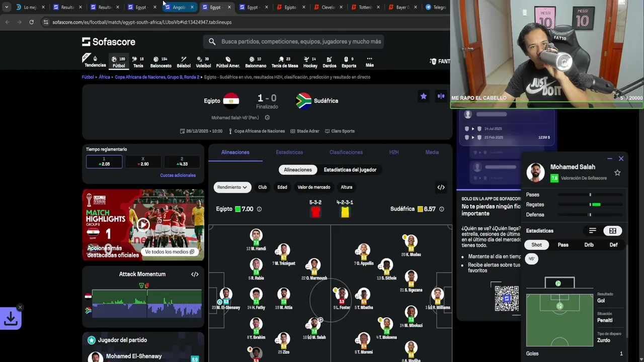The width and height of the screenshot is (644, 362).
Task: Open the Sofascore logo home link
Action: [109, 42]
